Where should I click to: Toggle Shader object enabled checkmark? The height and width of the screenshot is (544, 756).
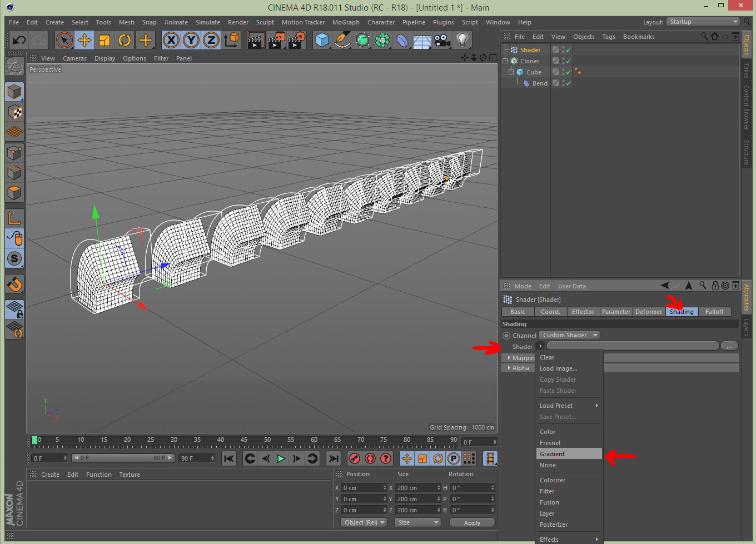[x=568, y=50]
